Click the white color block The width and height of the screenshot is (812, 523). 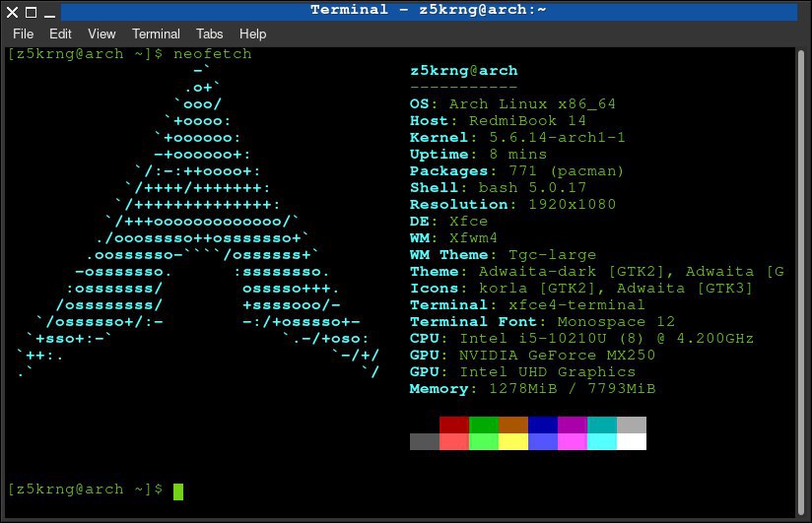[632, 441]
